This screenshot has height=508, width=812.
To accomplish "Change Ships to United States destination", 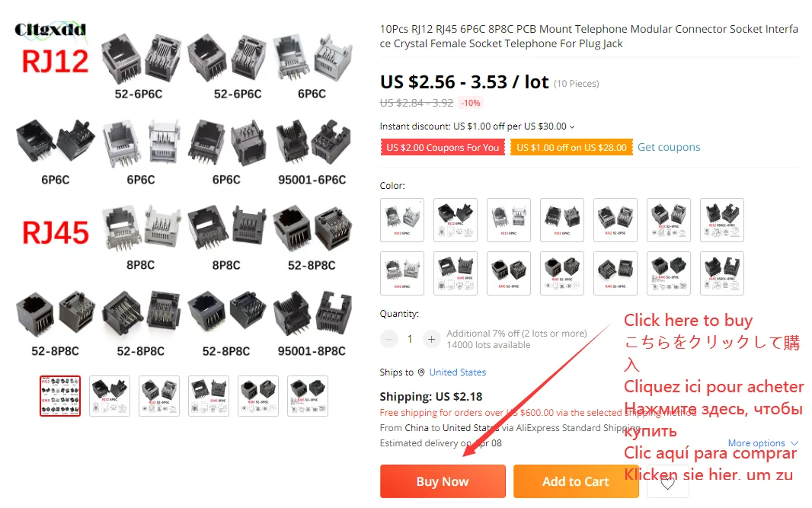I will click(457, 372).
